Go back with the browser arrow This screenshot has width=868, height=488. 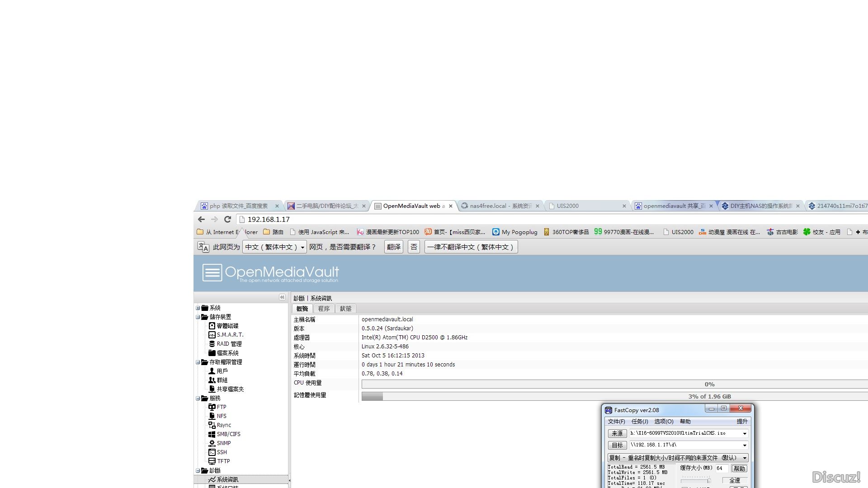tap(201, 219)
